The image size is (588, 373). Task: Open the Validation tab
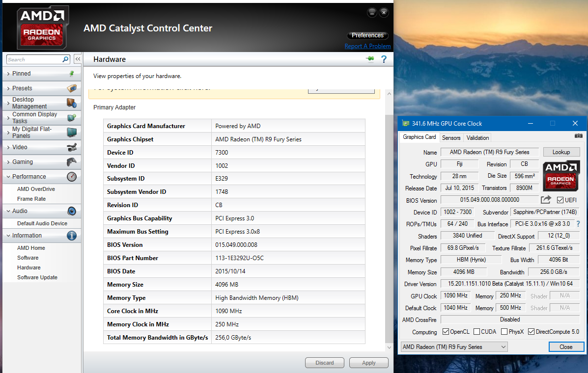pos(477,138)
